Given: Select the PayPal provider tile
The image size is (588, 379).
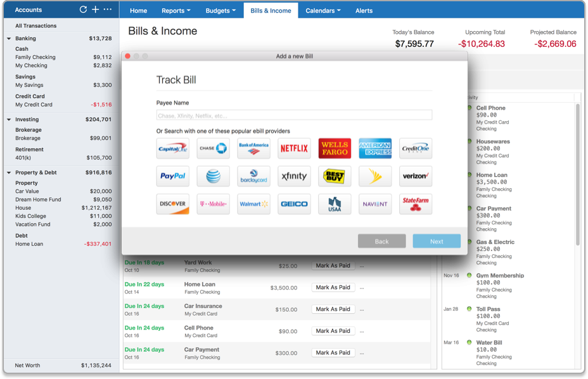Looking at the screenshot, I should [173, 176].
